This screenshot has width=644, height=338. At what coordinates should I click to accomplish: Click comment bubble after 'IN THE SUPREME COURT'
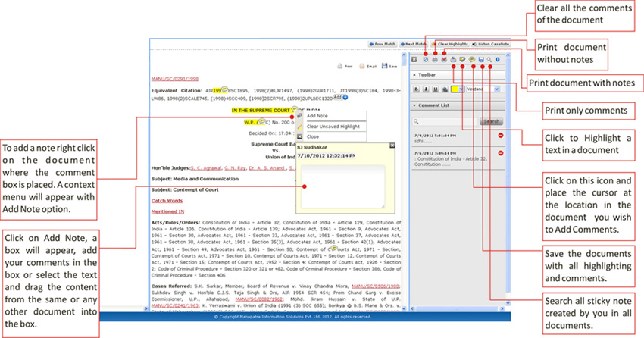[x=294, y=109]
